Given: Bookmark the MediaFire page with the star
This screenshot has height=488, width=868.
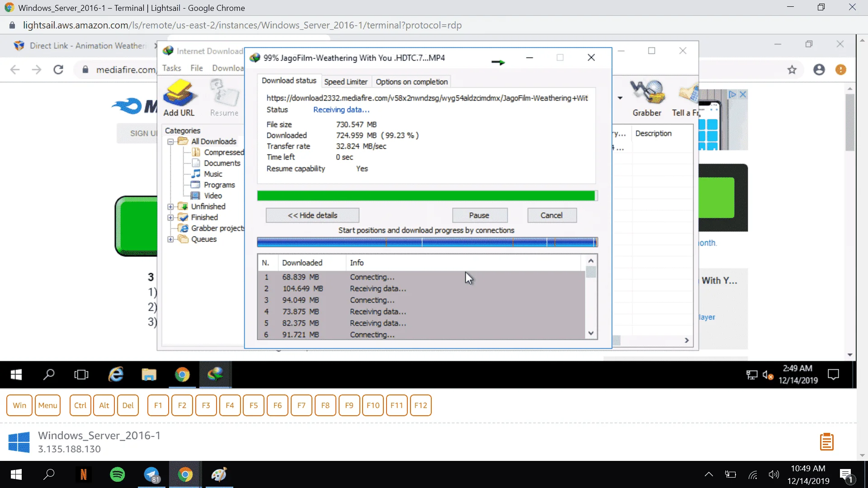Looking at the screenshot, I should click(x=792, y=70).
